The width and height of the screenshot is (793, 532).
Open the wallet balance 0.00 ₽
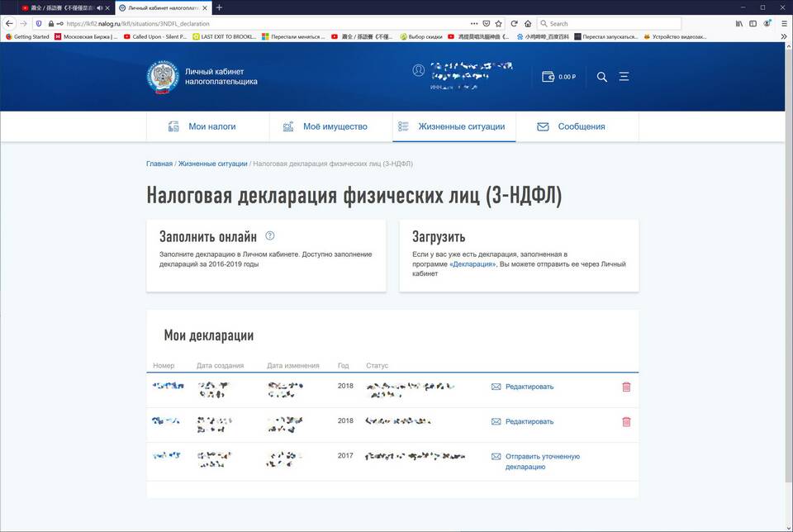[558, 77]
